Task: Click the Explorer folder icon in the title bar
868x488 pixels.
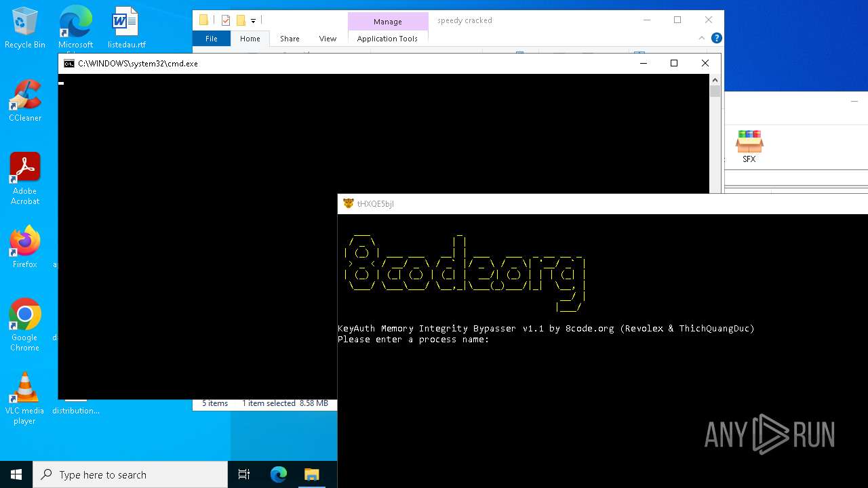Action: [203, 20]
